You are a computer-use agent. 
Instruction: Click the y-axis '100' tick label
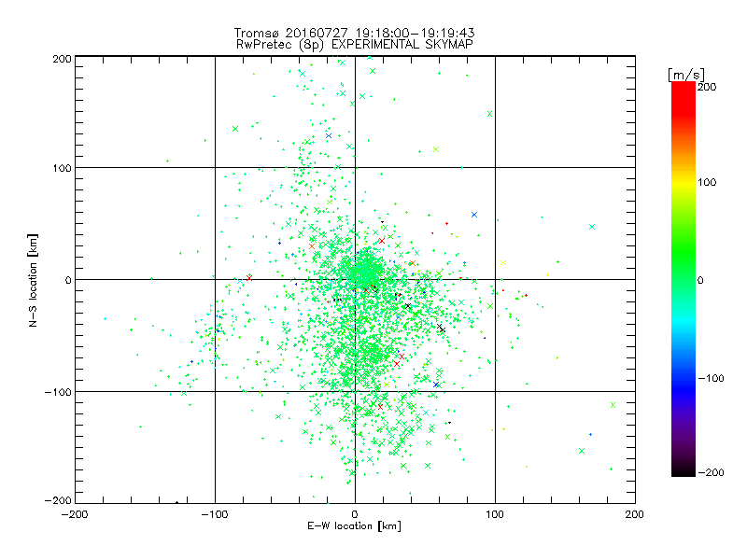coord(63,168)
